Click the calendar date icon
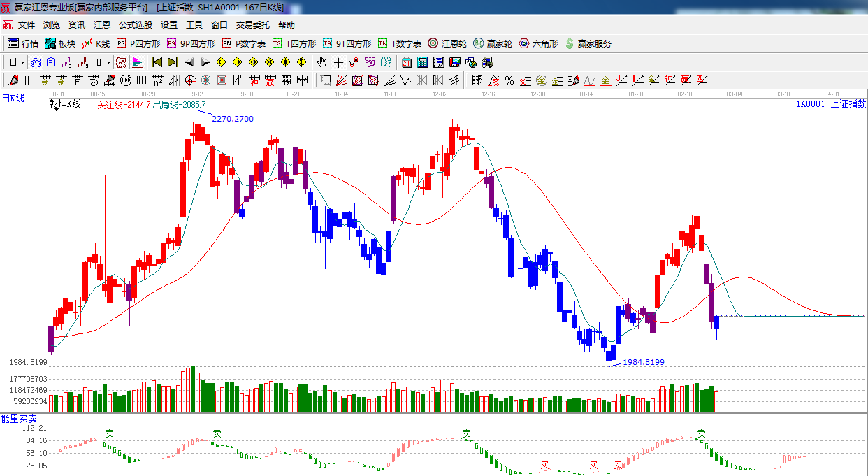868x476 pixels. tap(405, 62)
